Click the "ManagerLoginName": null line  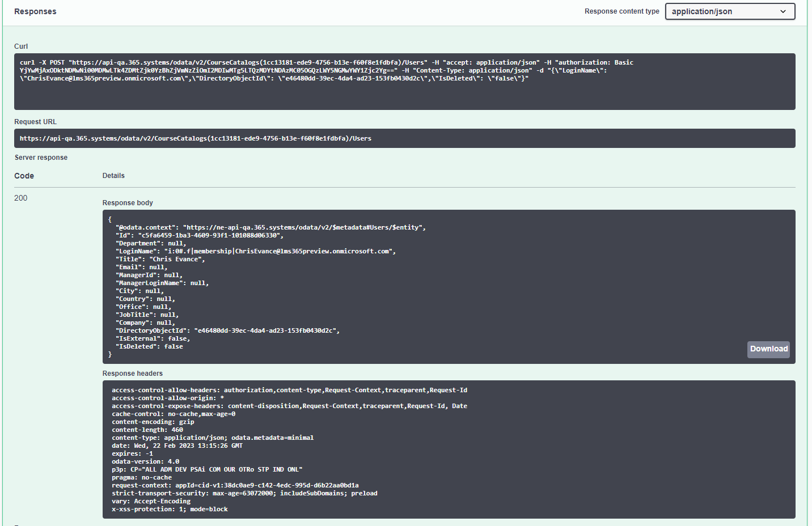(162, 283)
